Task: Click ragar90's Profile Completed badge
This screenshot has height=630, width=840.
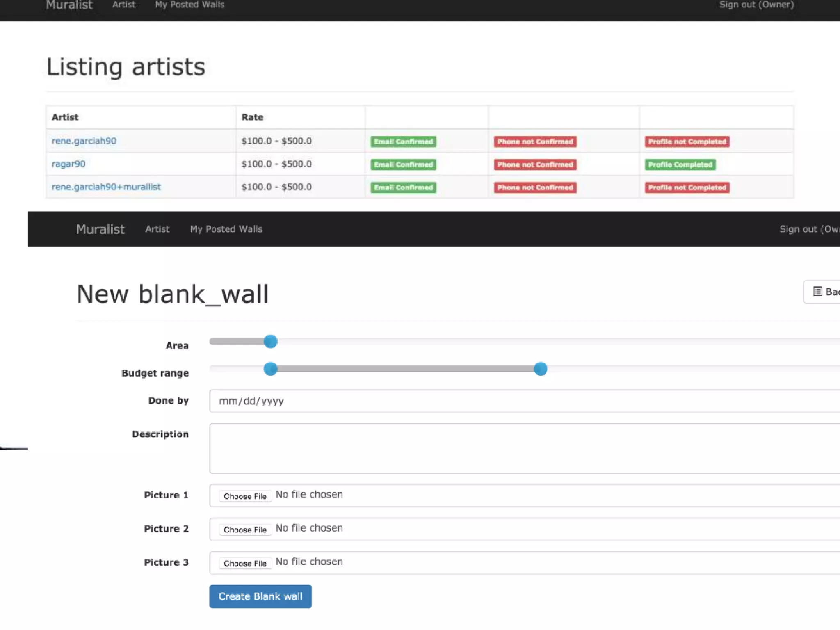Action: 680,164
